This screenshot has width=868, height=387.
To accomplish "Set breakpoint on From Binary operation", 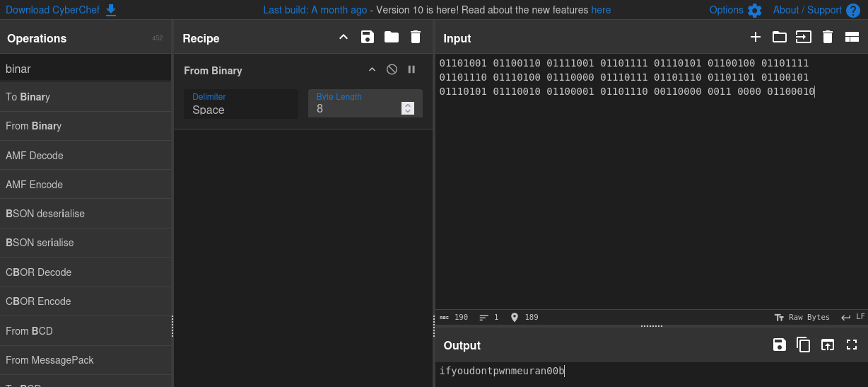I will click(411, 70).
